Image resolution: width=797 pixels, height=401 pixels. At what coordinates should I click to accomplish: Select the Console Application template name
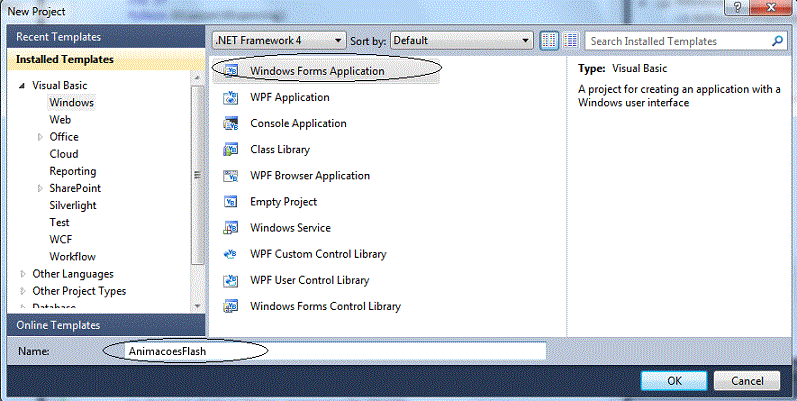click(x=298, y=124)
